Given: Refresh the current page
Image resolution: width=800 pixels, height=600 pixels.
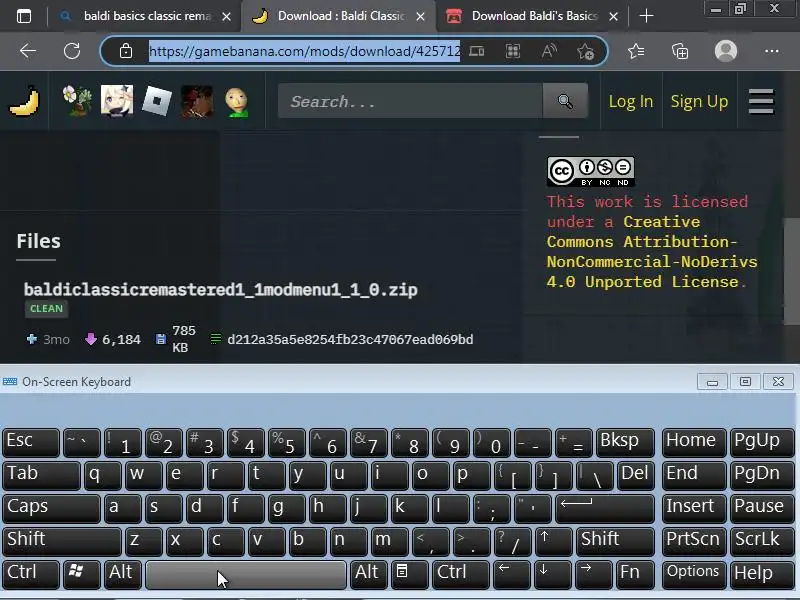Looking at the screenshot, I should pyautogui.click(x=72, y=51).
